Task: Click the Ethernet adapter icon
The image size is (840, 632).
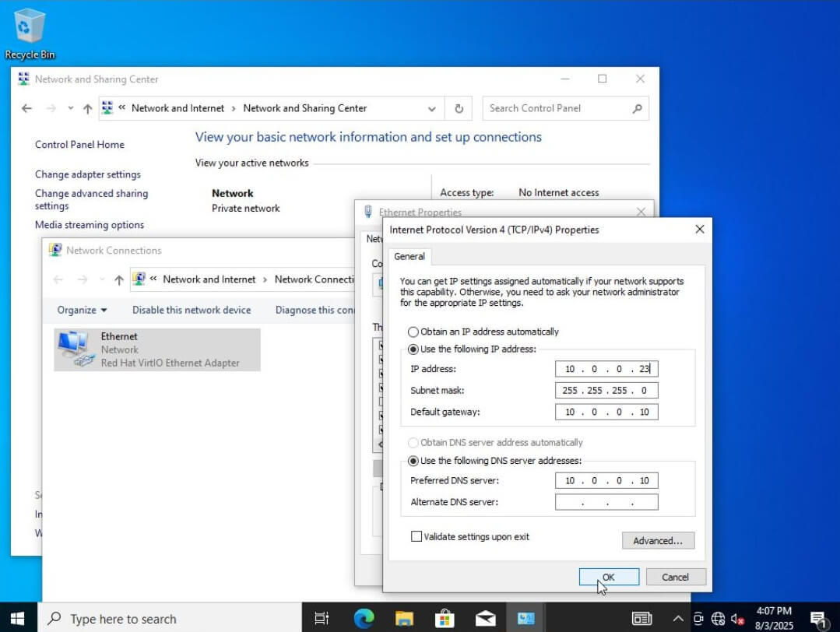Action: 75,349
